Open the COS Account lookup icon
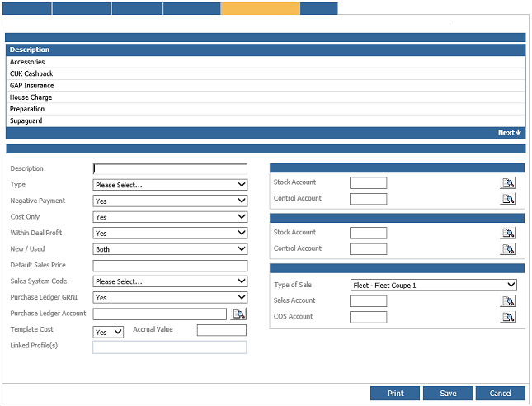This screenshot has width=532, height=406. coord(508,317)
